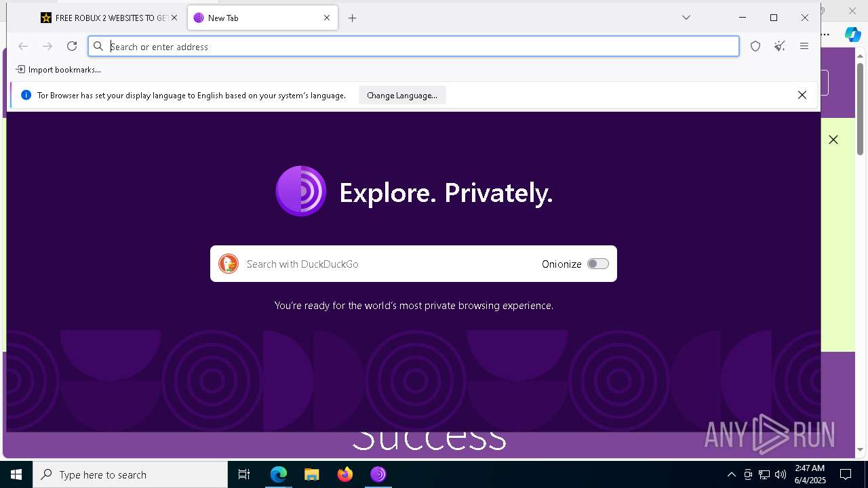This screenshot has height=488, width=868.
Task: Open the Windows Start menu
Action: (x=16, y=474)
